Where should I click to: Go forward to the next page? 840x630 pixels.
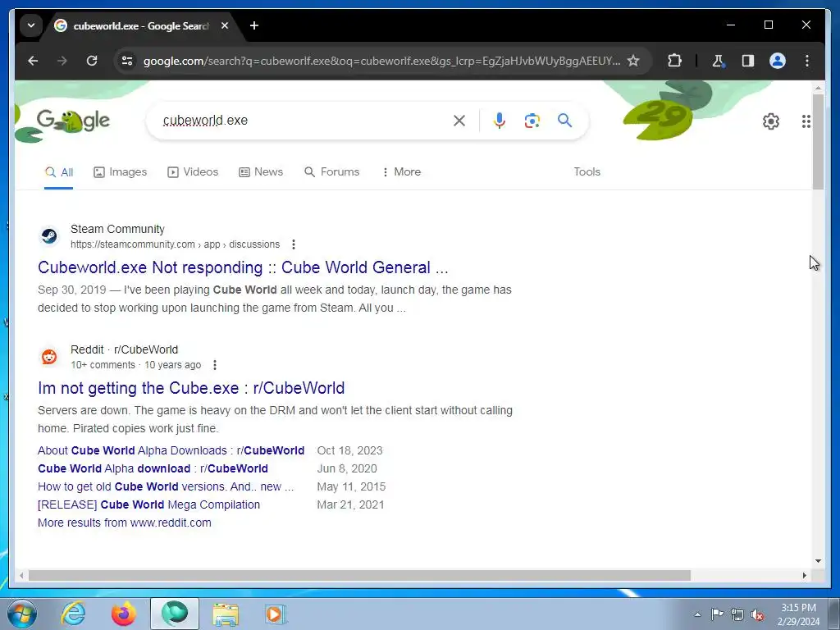[62, 61]
